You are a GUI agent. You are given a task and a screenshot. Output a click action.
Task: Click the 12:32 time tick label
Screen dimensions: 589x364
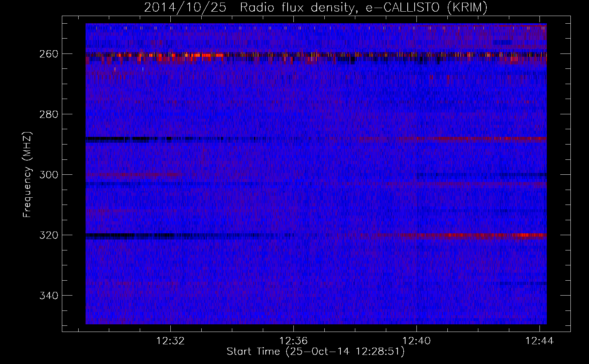pyautogui.click(x=170, y=341)
